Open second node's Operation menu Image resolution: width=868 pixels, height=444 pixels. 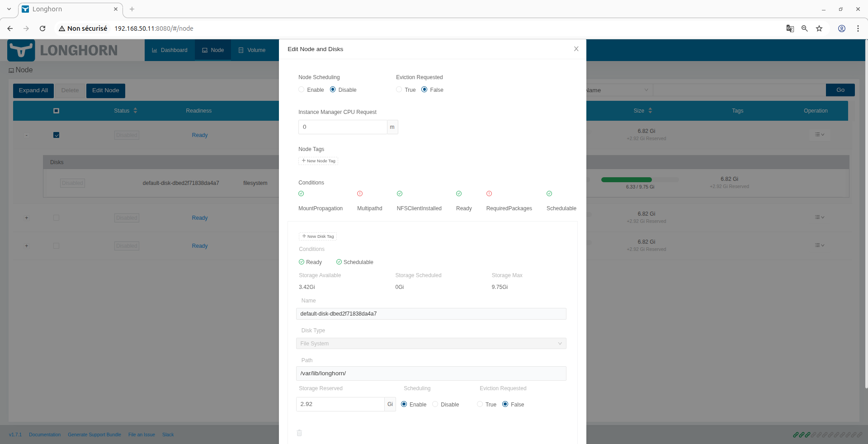tap(820, 217)
